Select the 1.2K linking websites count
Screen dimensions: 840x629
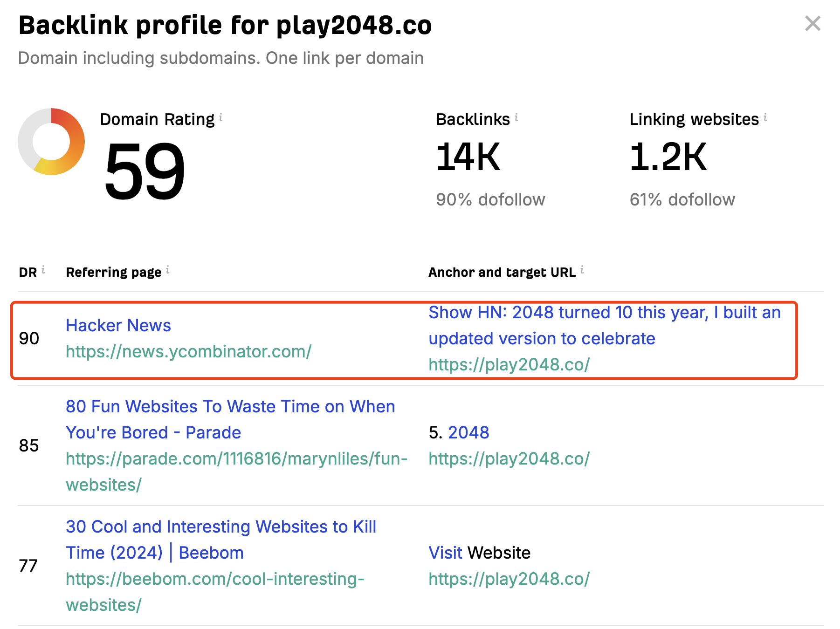click(668, 157)
